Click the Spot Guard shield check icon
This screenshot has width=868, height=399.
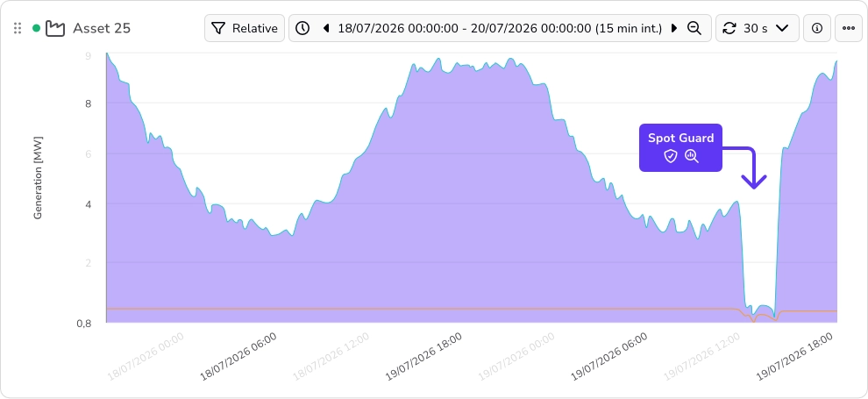[671, 156]
